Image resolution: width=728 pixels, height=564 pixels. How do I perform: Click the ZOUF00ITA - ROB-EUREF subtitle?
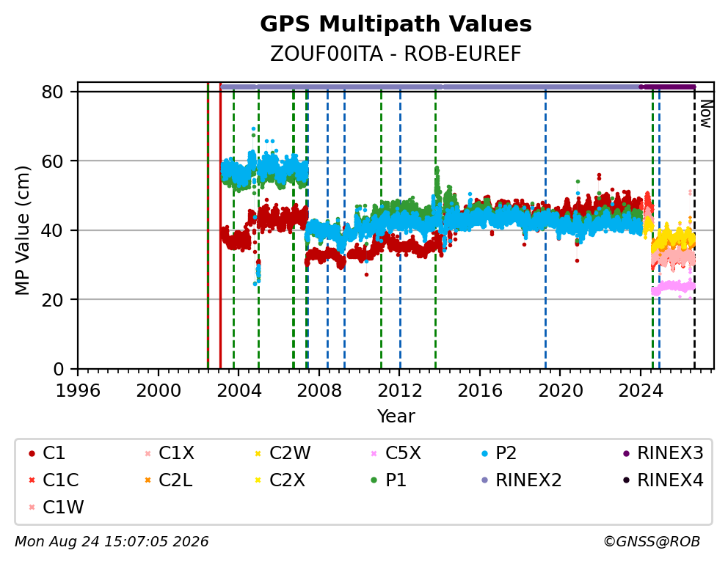(396, 54)
